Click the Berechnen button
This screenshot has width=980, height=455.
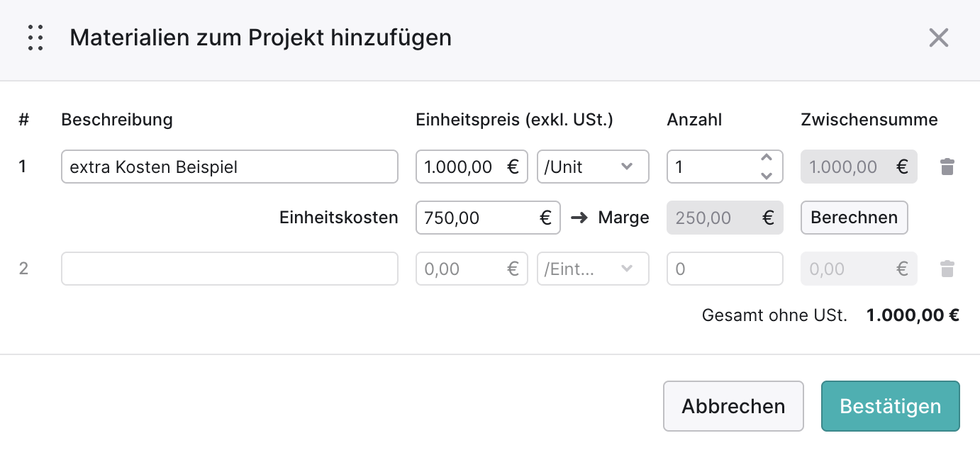(854, 218)
